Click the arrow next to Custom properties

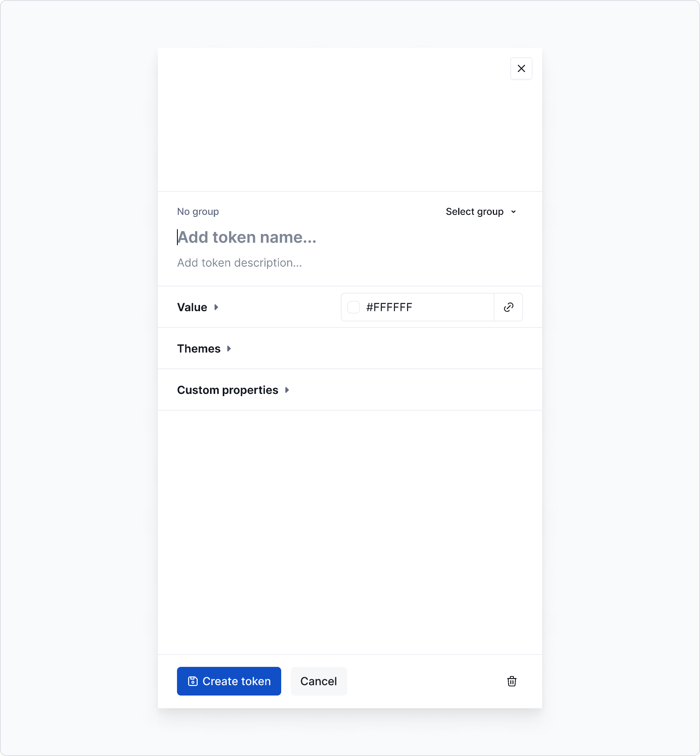pyautogui.click(x=286, y=390)
